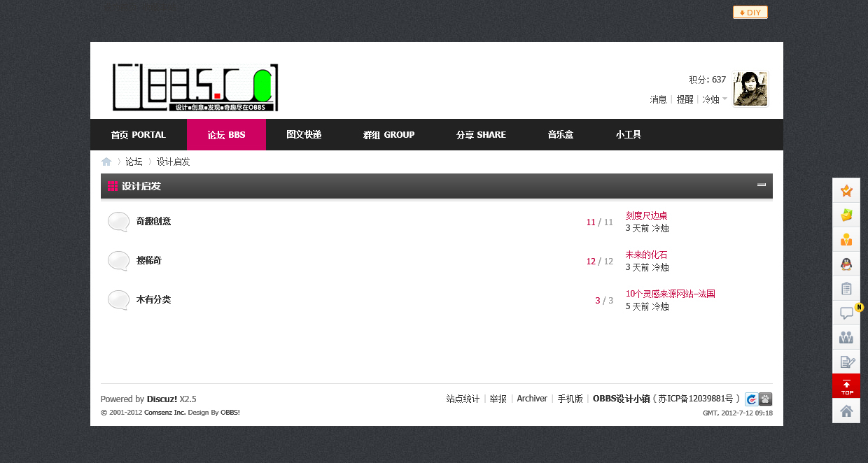This screenshot has width=868, height=463.
Task: Open the Discuz! link in footer
Action: click(162, 399)
